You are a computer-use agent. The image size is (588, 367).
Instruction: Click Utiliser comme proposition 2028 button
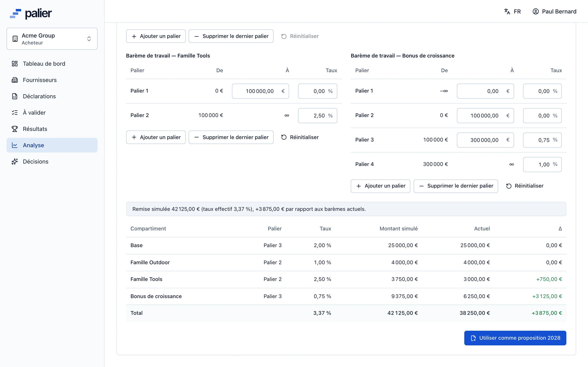click(515, 338)
